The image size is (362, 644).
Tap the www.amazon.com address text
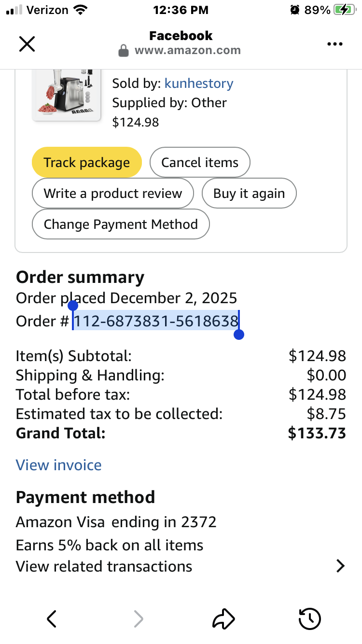click(x=188, y=50)
